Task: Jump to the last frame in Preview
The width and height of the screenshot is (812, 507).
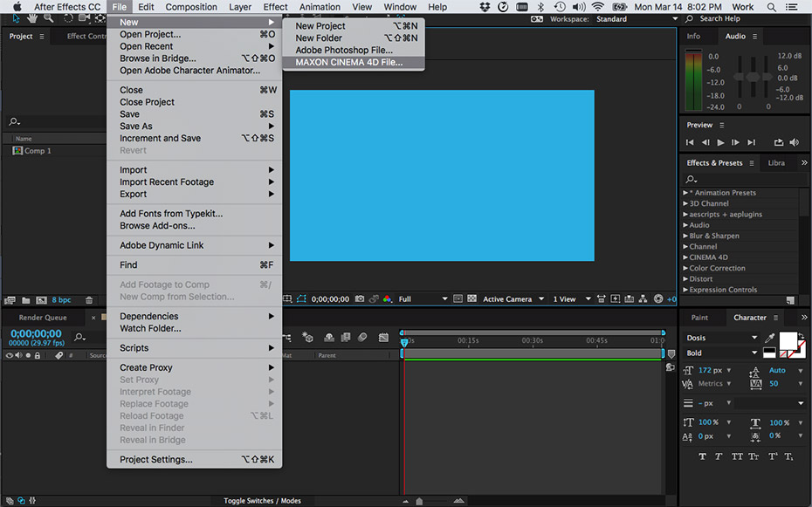Action: click(750, 142)
